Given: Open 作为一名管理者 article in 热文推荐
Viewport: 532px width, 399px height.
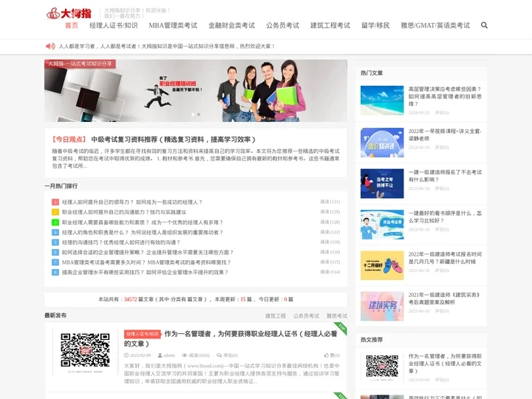Looking at the screenshot, I should (445, 364).
